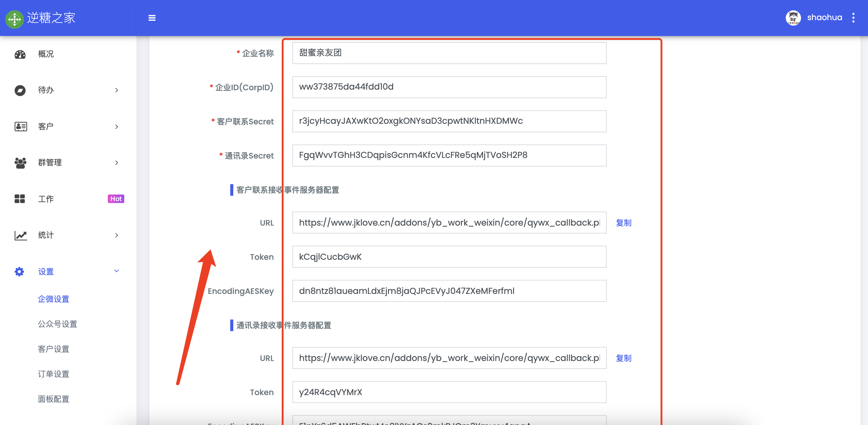Select 客户设置 submenu item
Image resolution: width=868 pixels, height=425 pixels.
coord(54,349)
